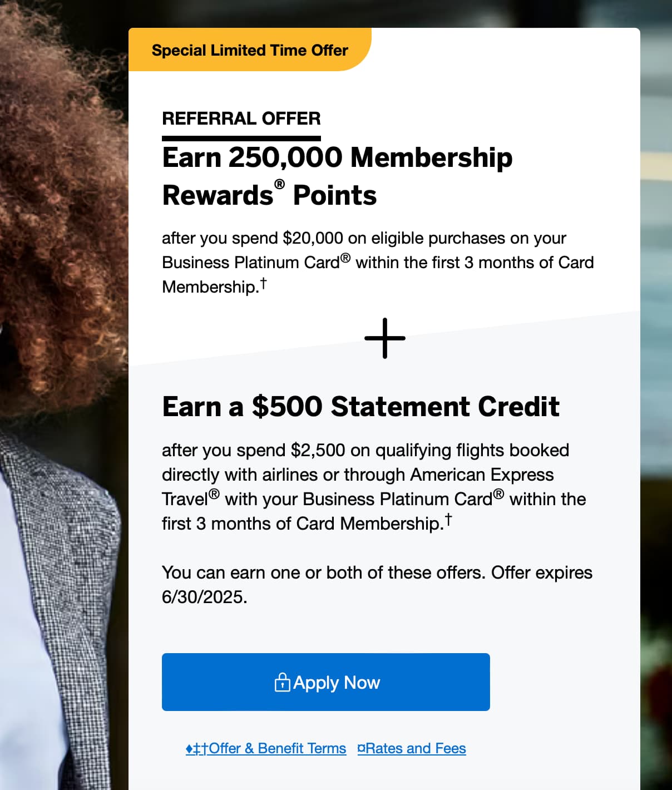Click the plus sign between the two offers

(384, 338)
